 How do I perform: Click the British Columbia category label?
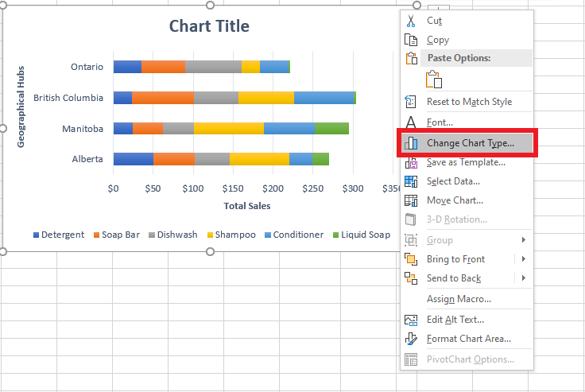click(x=68, y=98)
